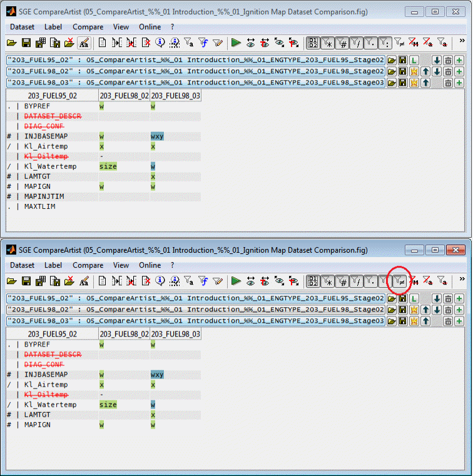Viewport: 473px width, 476px height.
Task: Toggle the funnel hash filter in top window
Action: [342, 43]
